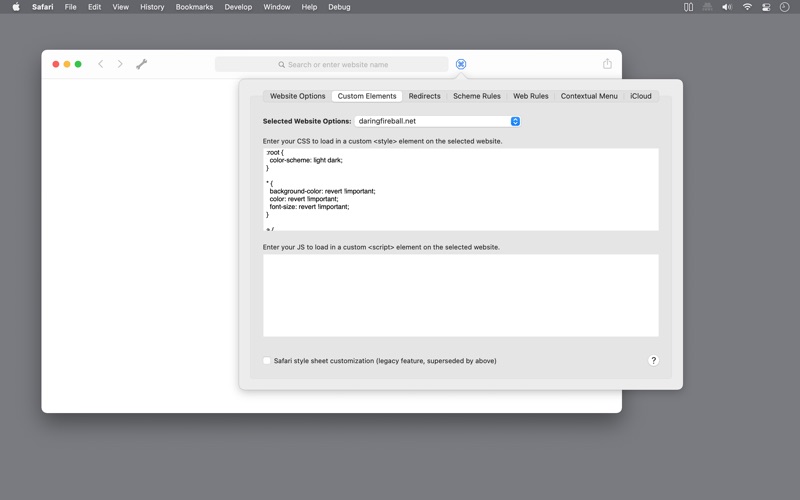Viewport: 800px width, 500px height.
Task: Click the ':root {' CSS line
Action: (x=275, y=153)
